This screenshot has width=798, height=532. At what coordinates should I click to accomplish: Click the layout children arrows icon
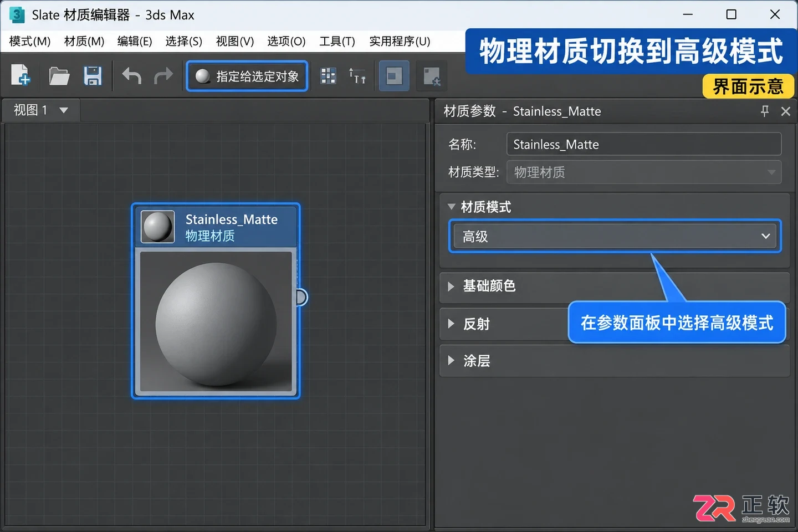357,76
